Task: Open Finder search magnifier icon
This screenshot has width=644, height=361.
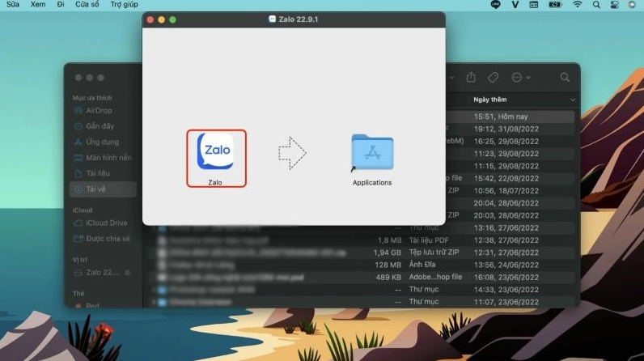Action: pyautogui.click(x=565, y=77)
